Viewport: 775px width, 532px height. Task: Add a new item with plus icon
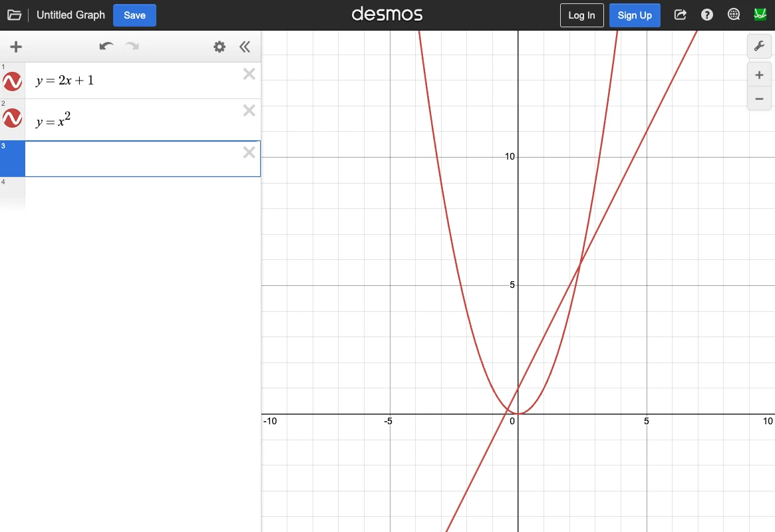(x=16, y=47)
